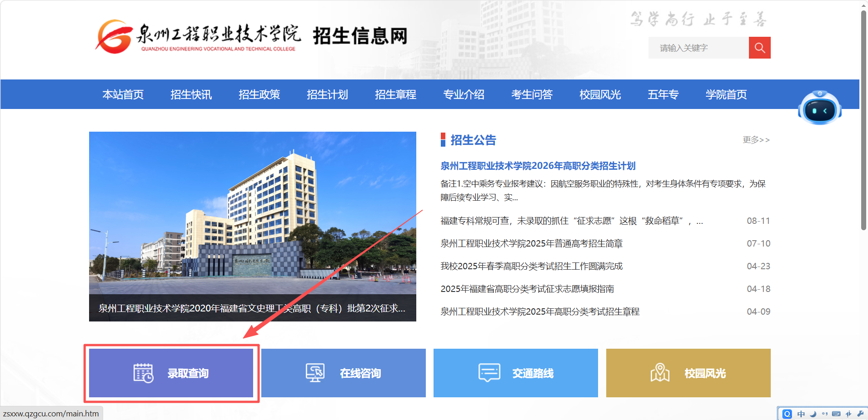
Task: Open the 2025年普通高考招生简章 announcement
Action: point(531,243)
